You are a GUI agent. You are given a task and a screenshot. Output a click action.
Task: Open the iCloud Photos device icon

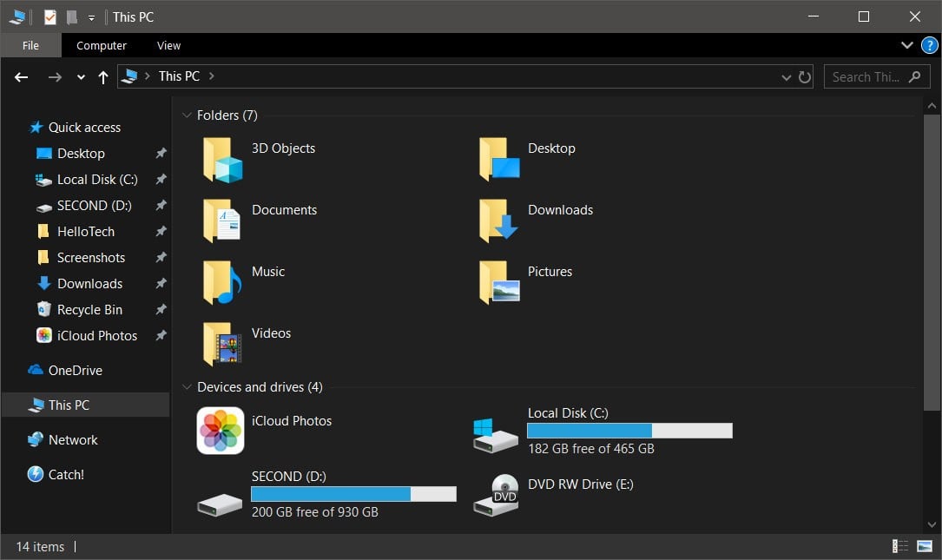point(221,431)
